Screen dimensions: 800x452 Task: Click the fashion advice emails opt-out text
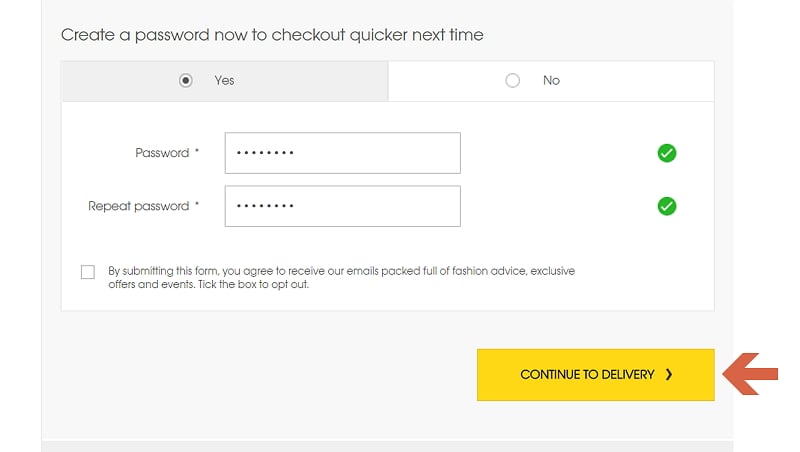(341, 278)
